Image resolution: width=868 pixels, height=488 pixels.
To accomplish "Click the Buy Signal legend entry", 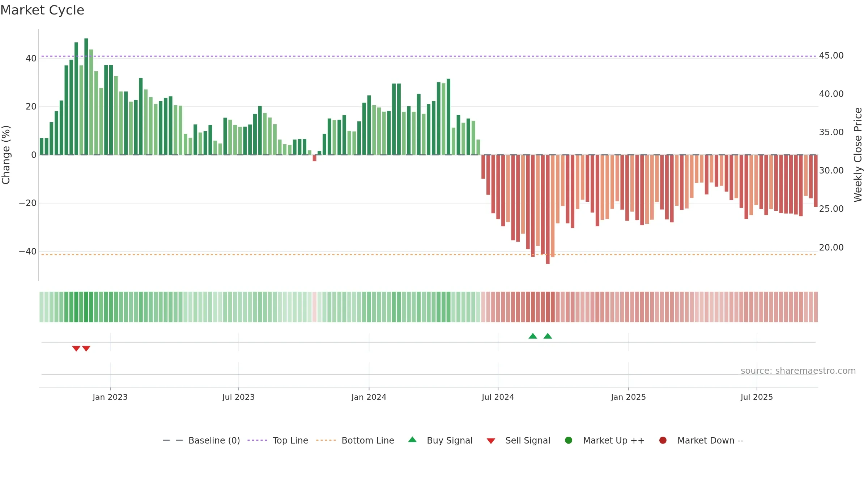I will [x=440, y=440].
